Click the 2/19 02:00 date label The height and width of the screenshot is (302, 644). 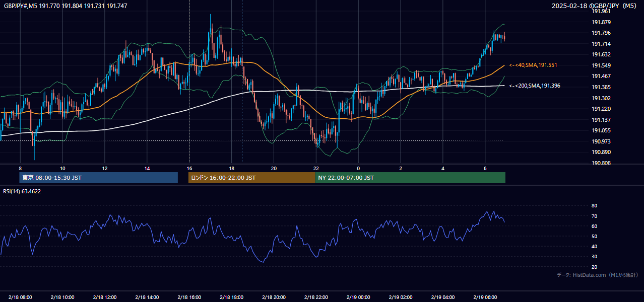[401, 297]
